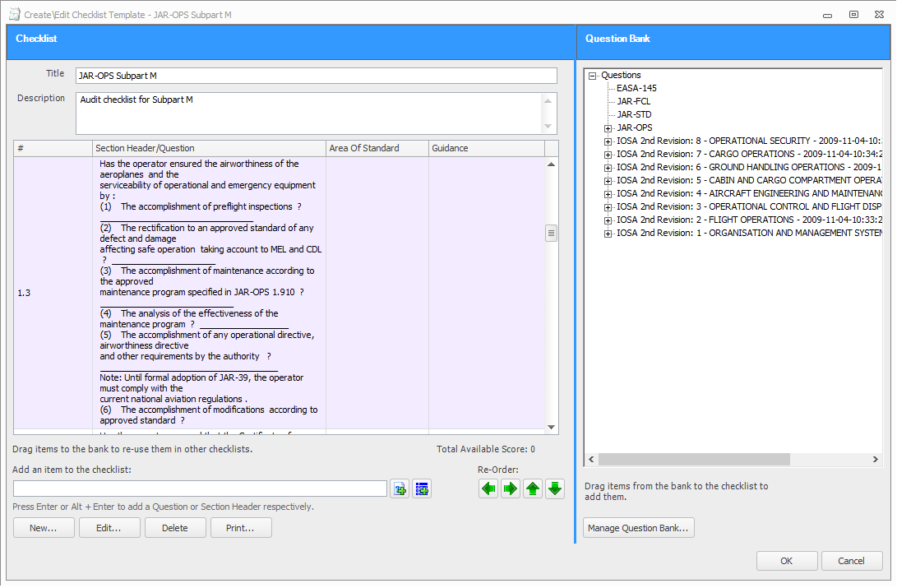
Task: Open Manage Question Bank...
Action: pyautogui.click(x=639, y=528)
